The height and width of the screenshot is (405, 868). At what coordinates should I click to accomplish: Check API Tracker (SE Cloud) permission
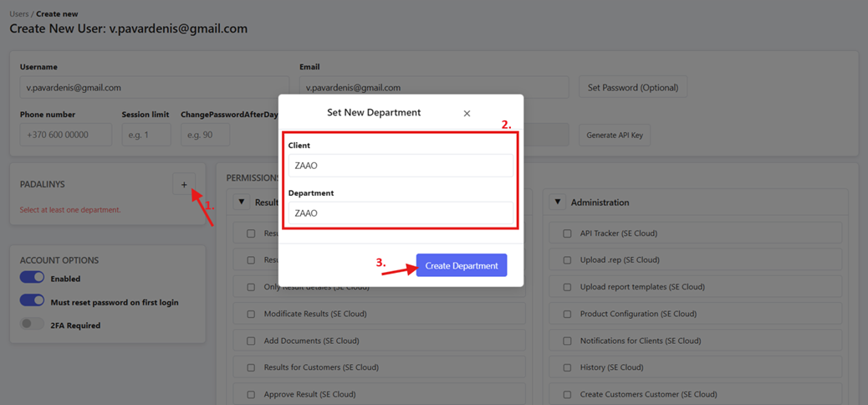(567, 233)
